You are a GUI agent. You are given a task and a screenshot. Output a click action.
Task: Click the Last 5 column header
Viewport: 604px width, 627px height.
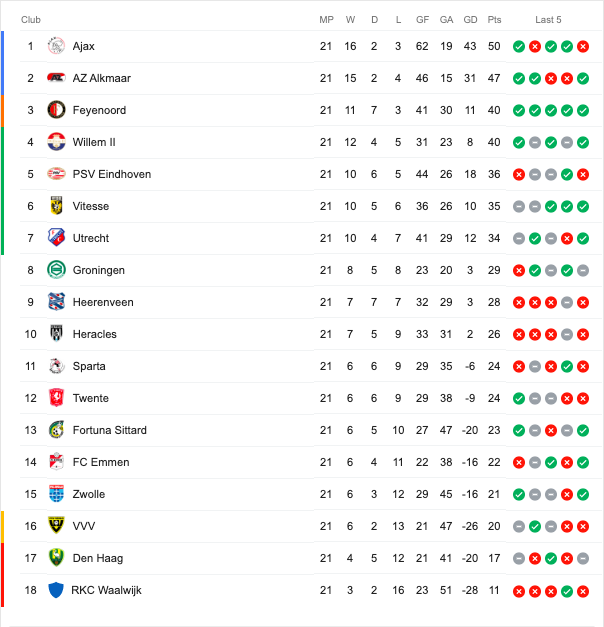tap(548, 20)
